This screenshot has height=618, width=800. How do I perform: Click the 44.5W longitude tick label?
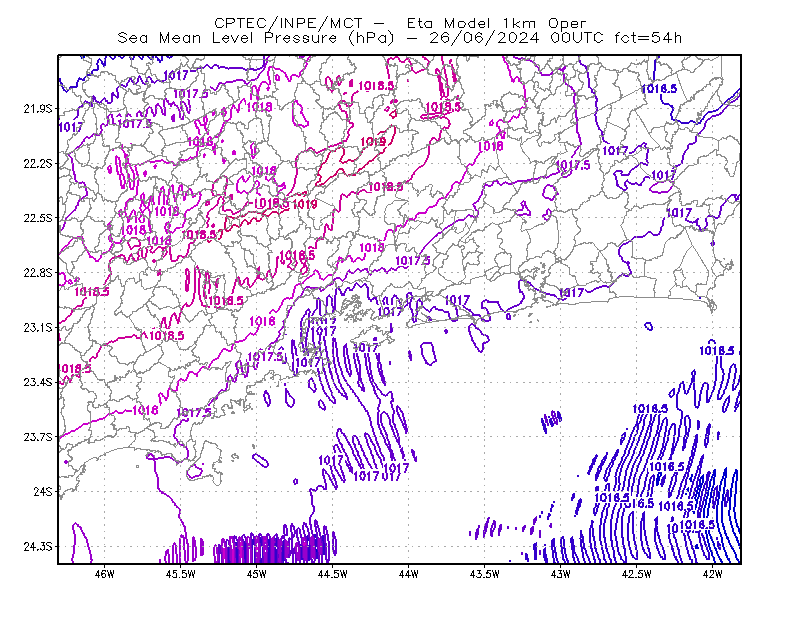tap(333, 574)
